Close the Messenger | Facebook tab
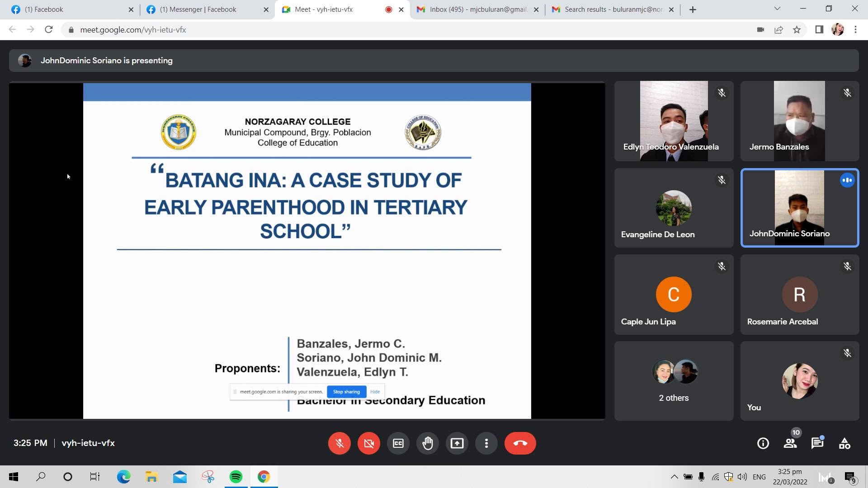This screenshot has width=868, height=488. point(266,9)
